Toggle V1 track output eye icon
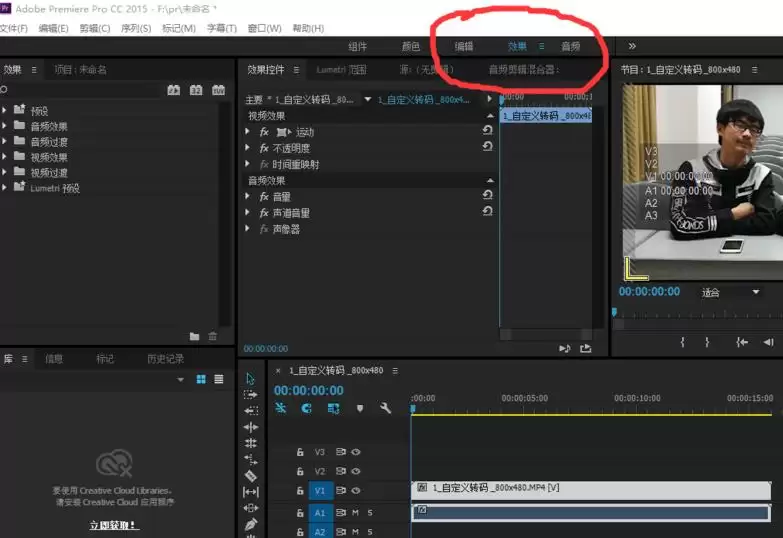 point(355,491)
